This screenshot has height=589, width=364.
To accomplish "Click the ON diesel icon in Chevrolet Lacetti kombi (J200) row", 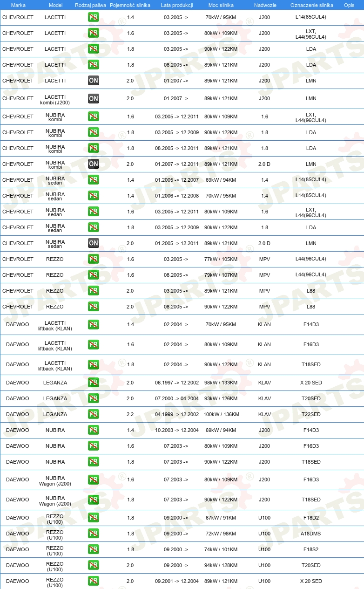I will [x=94, y=98].
